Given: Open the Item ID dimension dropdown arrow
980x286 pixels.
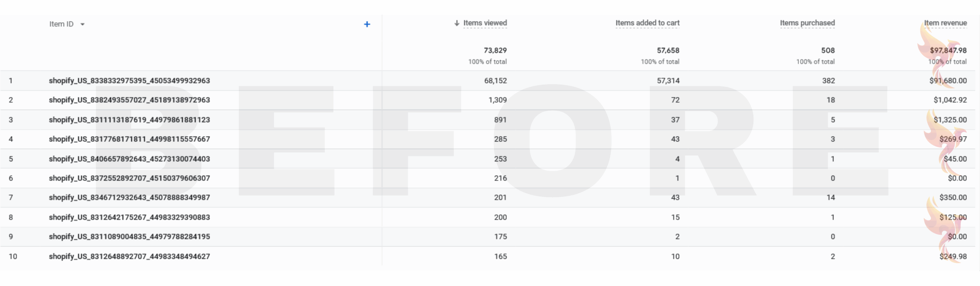Looking at the screenshot, I should coord(82,25).
